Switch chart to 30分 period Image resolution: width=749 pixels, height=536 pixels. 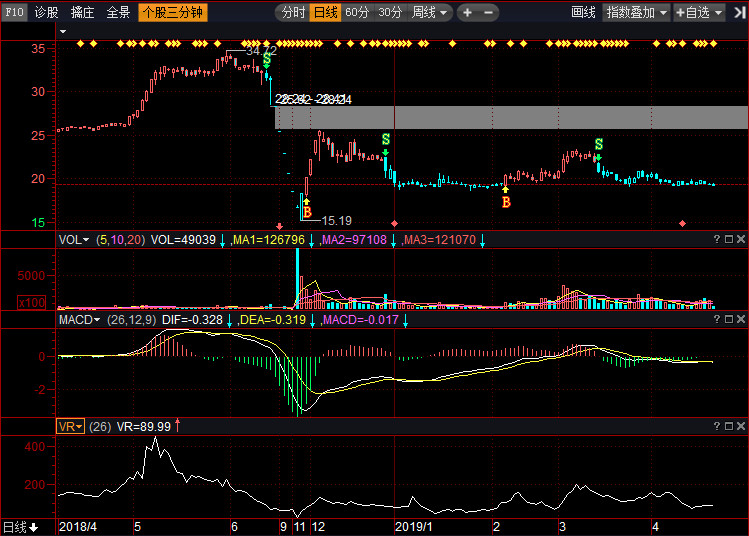pyautogui.click(x=390, y=12)
